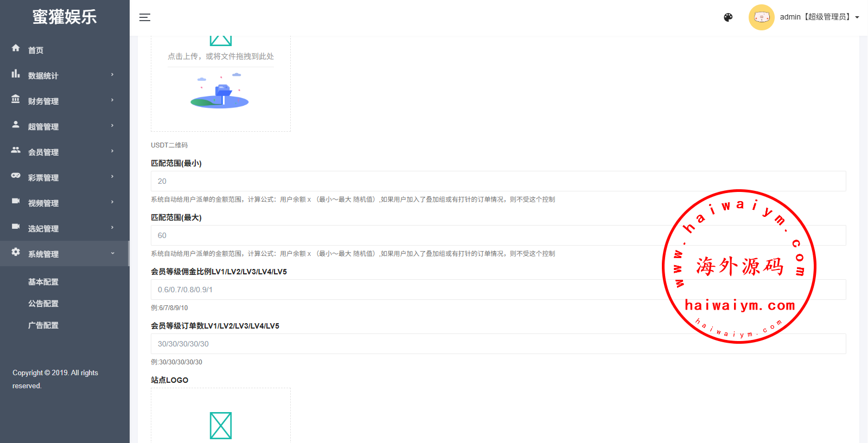Screen dimensions: 868x443
Task: Open the admin user dropdown arrow
Action: pyautogui.click(x=857, y=17)
